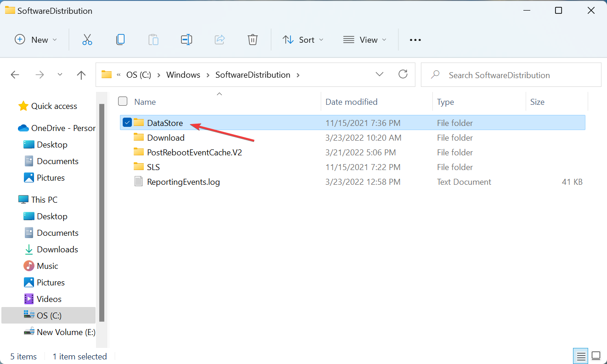Uncheck the DataStore item checkbox

[x=127, y=122]
